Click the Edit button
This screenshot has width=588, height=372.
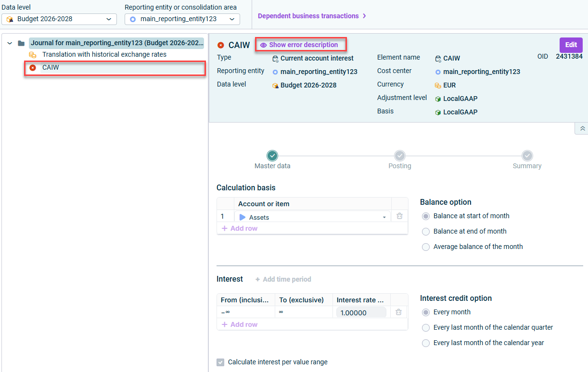(x=571, y=45)
